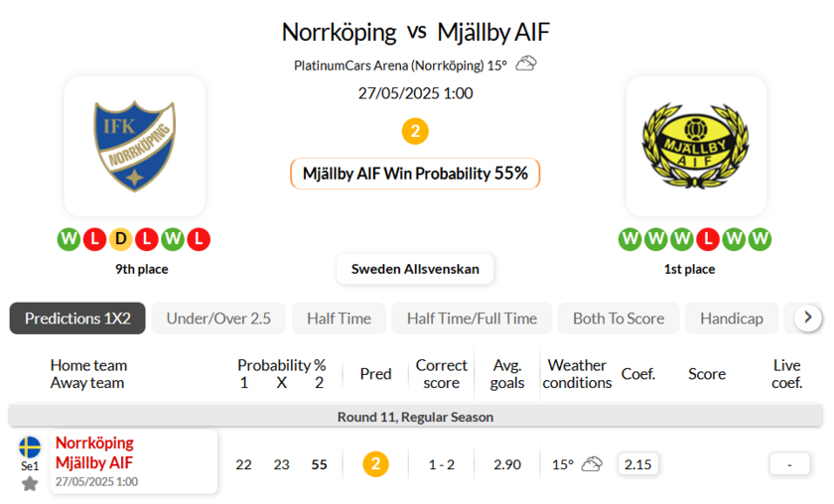The image size is (834, 504).
Task: Click Norrköping's yellow D form badge
Action: point(120,239)
